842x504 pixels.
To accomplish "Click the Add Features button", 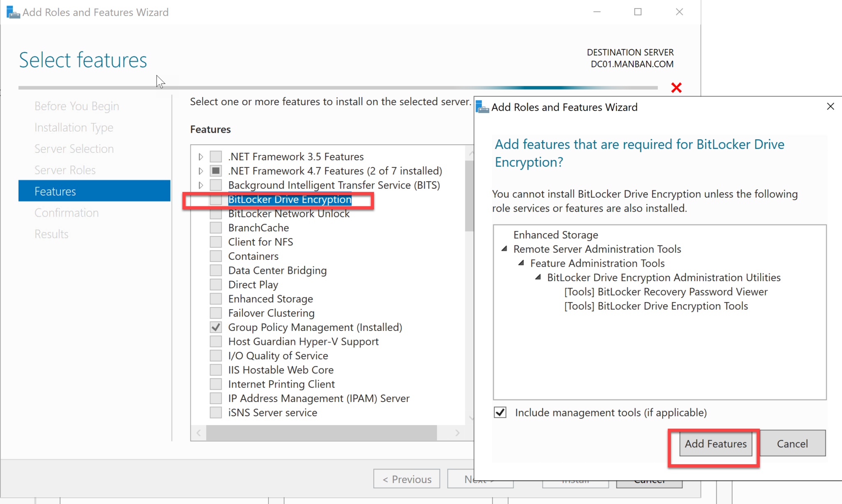I will [715, 444].
